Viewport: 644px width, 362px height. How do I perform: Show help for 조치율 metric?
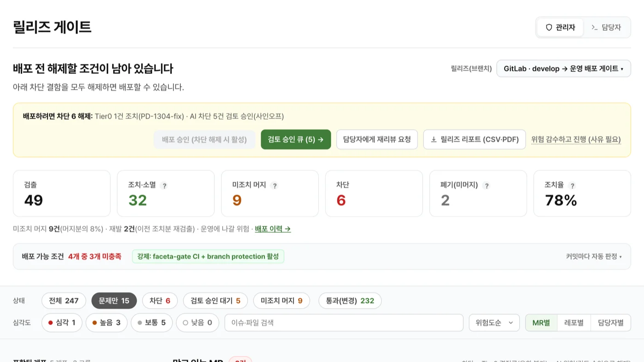pos(572,186)
